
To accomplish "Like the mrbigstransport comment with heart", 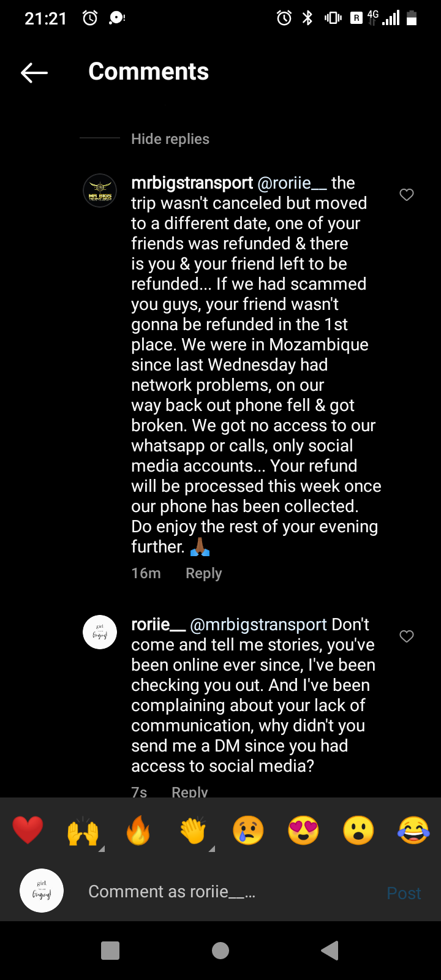I will click(407, 195).
